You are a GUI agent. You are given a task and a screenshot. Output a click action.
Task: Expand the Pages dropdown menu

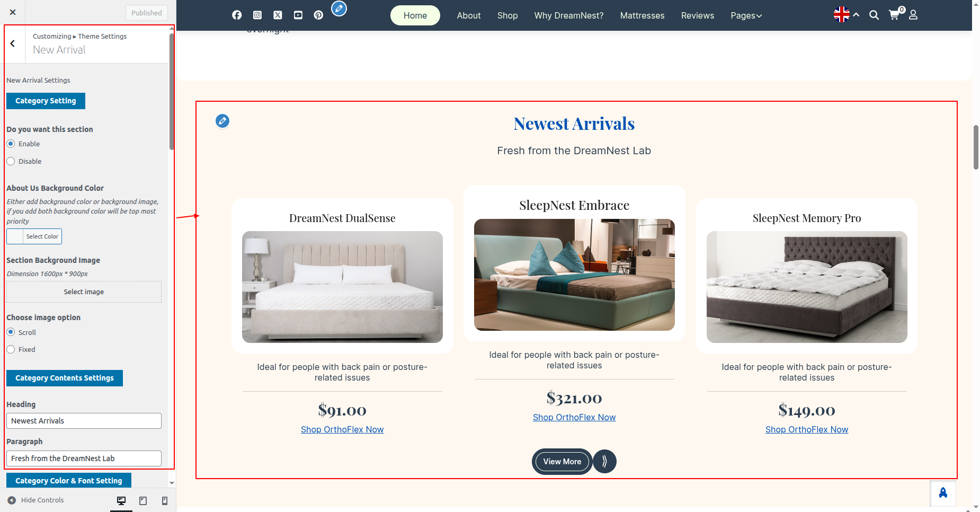click(746, 15)
